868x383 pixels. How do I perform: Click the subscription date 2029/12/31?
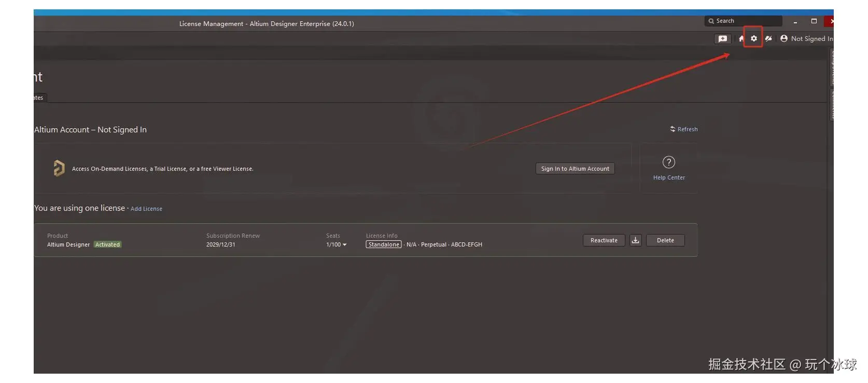(x=221, y=244)
